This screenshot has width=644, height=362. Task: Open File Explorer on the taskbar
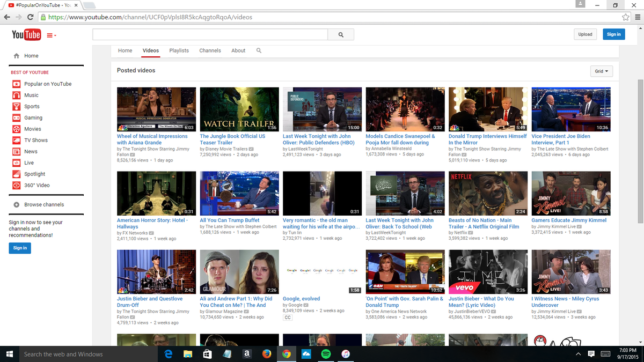click(188, 354)
